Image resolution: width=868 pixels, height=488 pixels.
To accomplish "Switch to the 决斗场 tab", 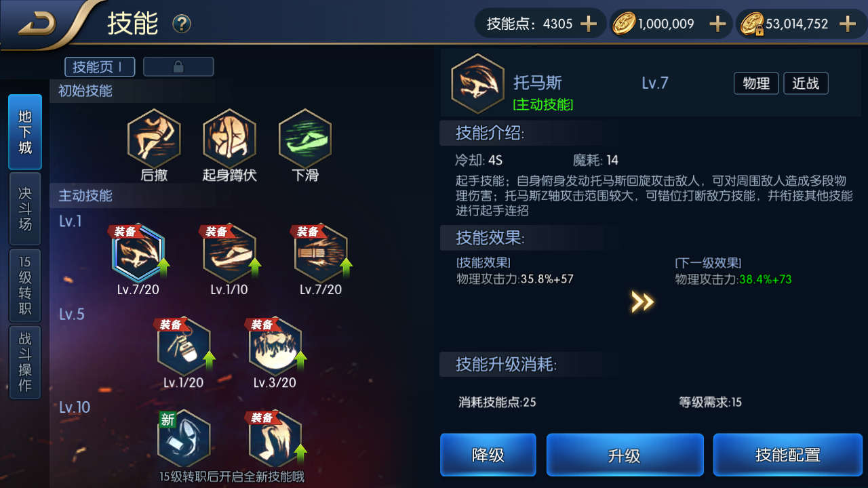I will click(25, 209).
